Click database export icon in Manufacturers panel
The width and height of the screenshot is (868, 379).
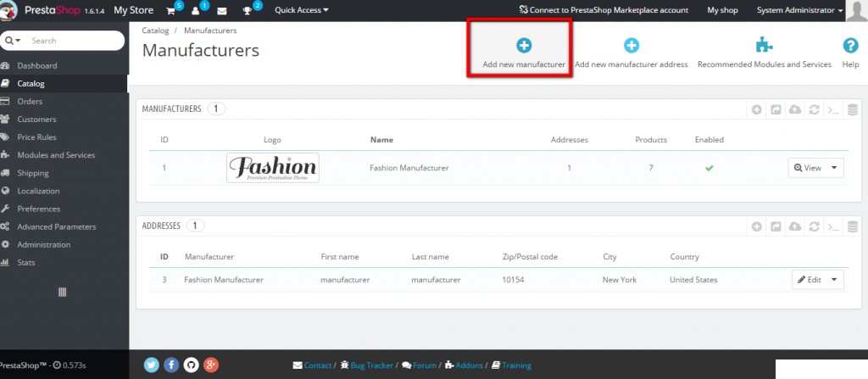click(x=853, y=109)
